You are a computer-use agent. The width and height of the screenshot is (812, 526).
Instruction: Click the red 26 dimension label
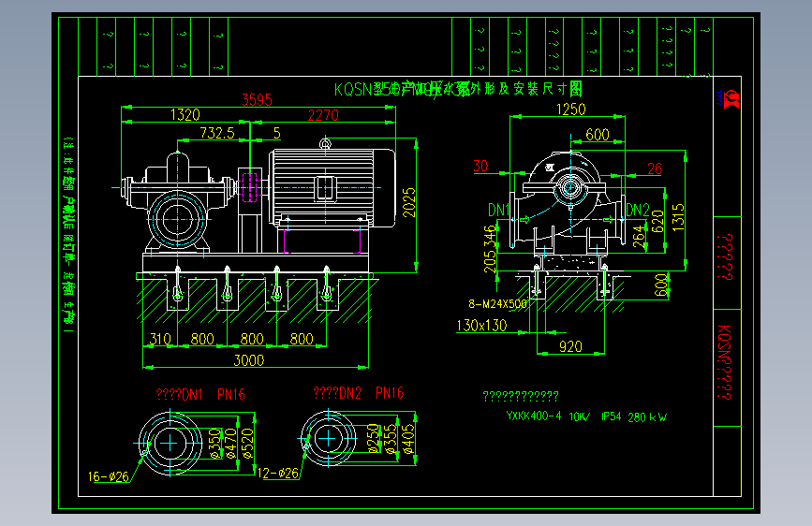(655, 168)
